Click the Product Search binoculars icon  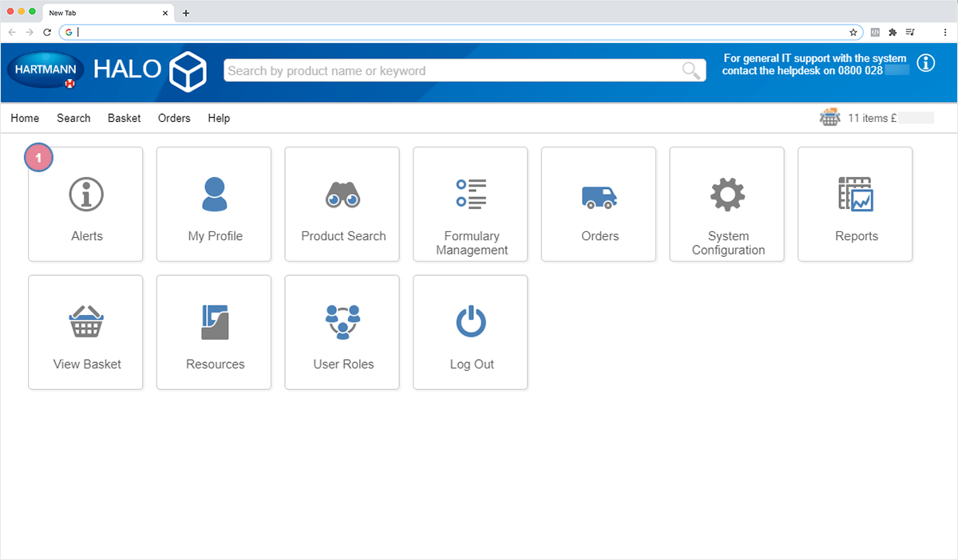343,195
